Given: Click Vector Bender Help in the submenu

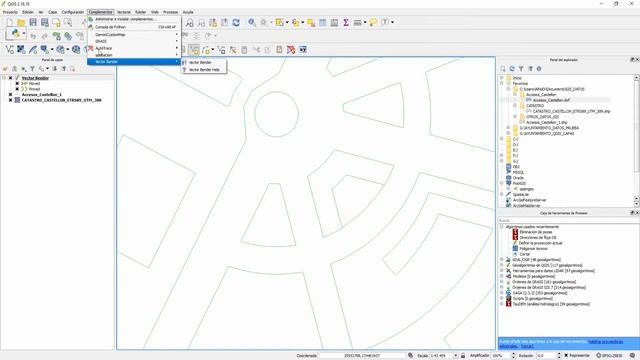Looking at the screenshot, I should pos(204,70).
